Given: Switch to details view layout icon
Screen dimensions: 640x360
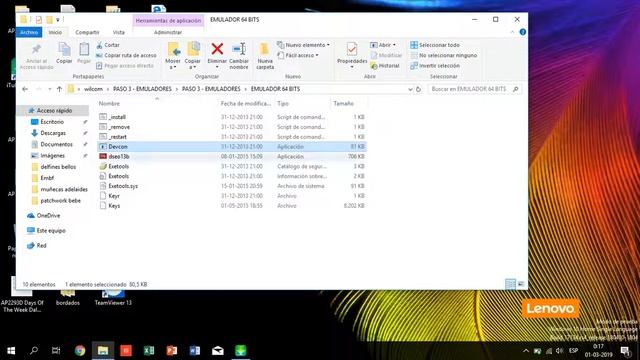Looking at the screenshot, I should (x=510, y=284).
